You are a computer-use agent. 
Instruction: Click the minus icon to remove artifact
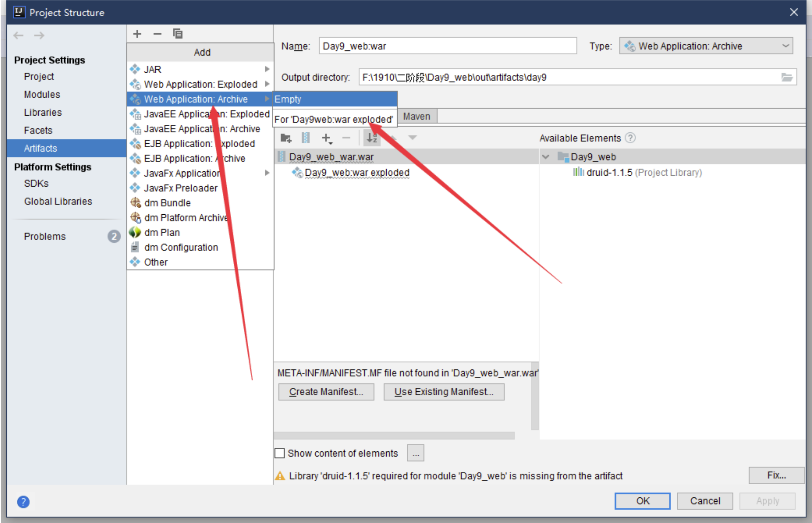click(157, 34)
